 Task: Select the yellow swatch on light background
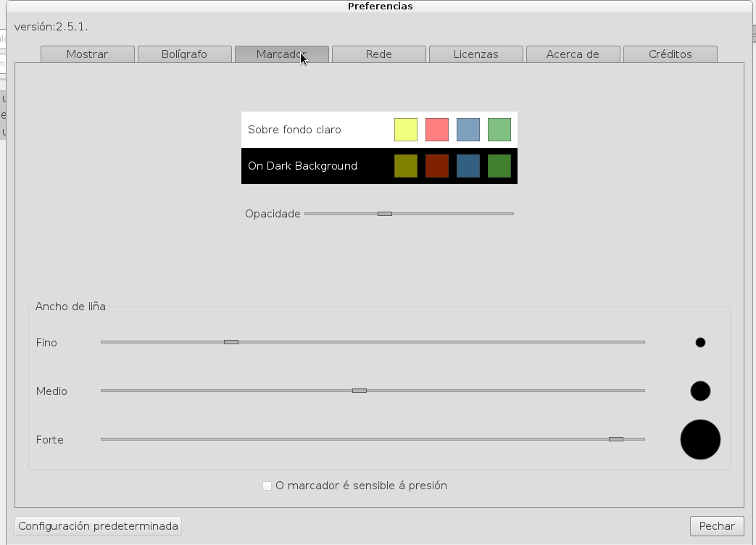click(406, 130)
